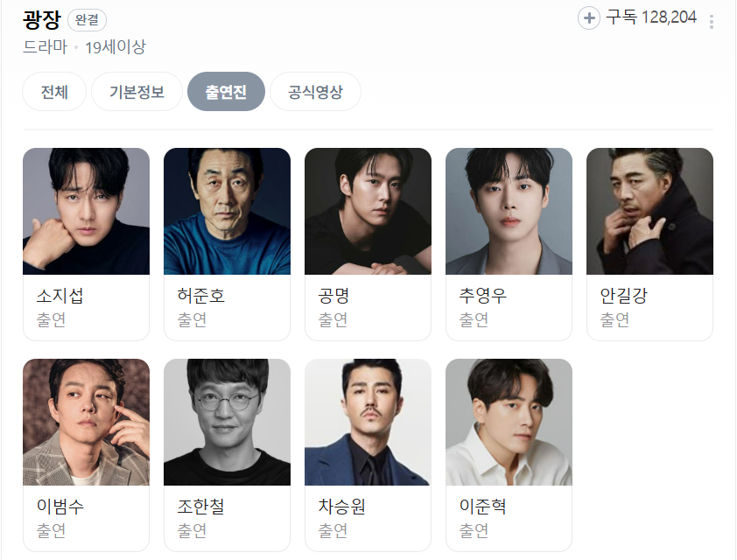Select the 출연진 tab

(226, 92)
